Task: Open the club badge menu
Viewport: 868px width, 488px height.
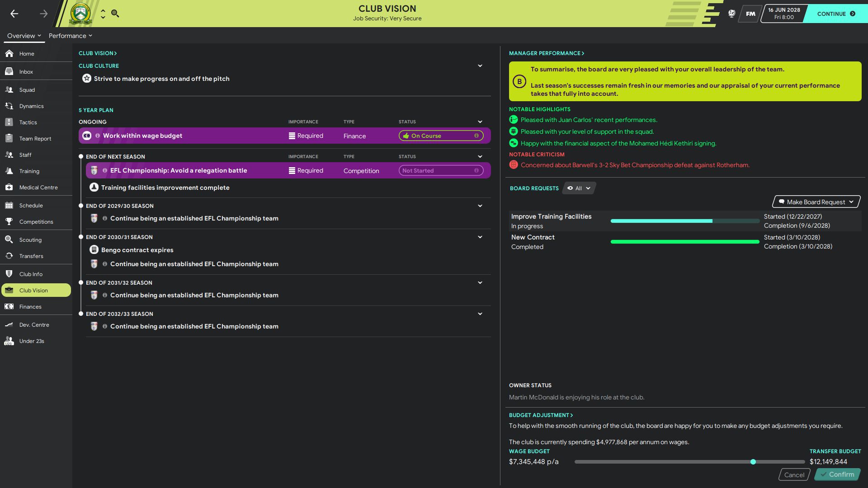Action: (x=80, y=14)
